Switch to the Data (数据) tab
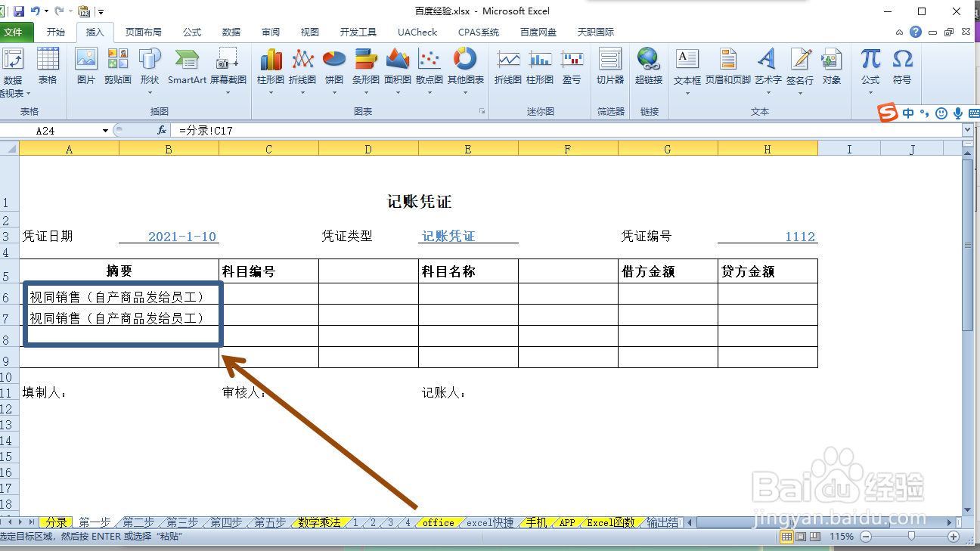 click(x=231, y=32)
